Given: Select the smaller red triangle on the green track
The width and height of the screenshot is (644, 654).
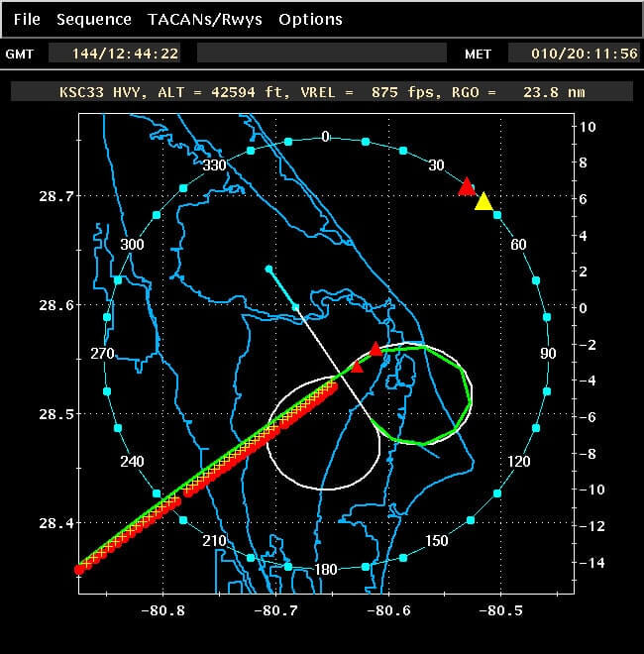Looking at the screenshot, I should [358, 365].
